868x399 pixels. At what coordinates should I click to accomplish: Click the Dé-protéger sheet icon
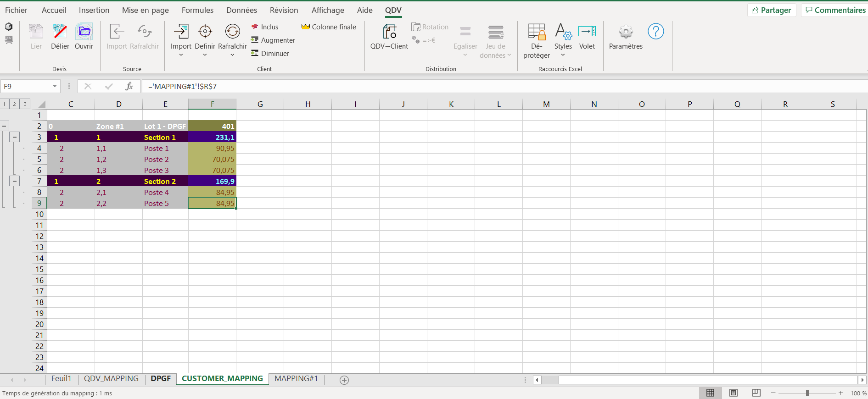click(x=537, y=32)
